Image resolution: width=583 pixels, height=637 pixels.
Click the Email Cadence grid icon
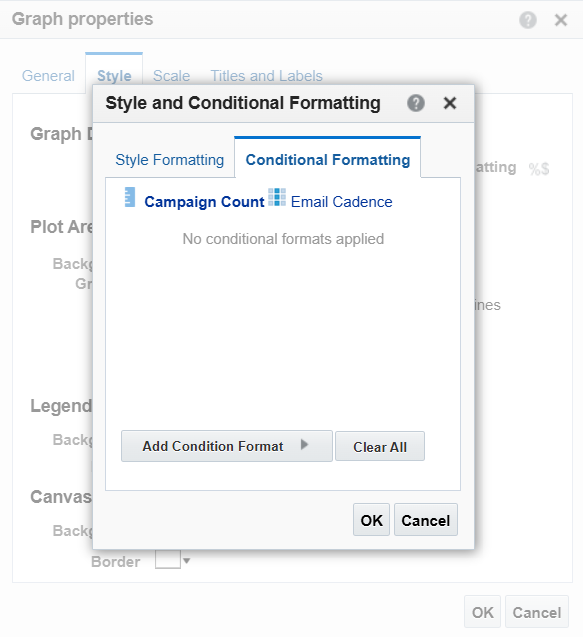tap(277, 197)
